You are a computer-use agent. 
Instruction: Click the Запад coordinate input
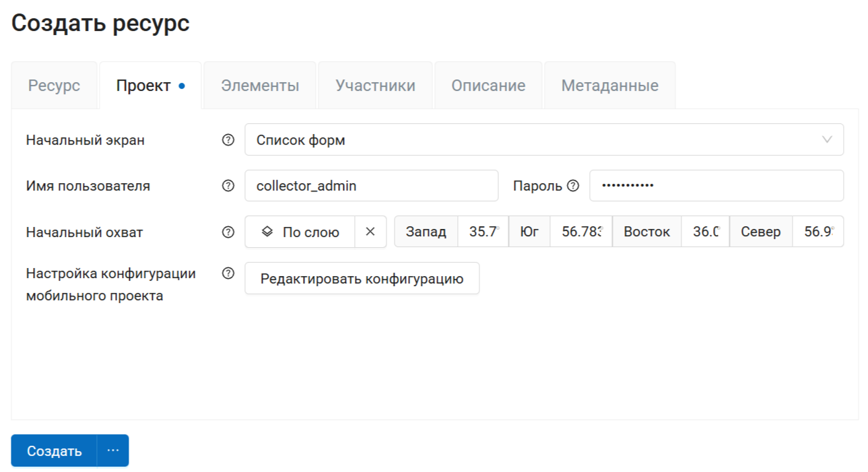483,232
